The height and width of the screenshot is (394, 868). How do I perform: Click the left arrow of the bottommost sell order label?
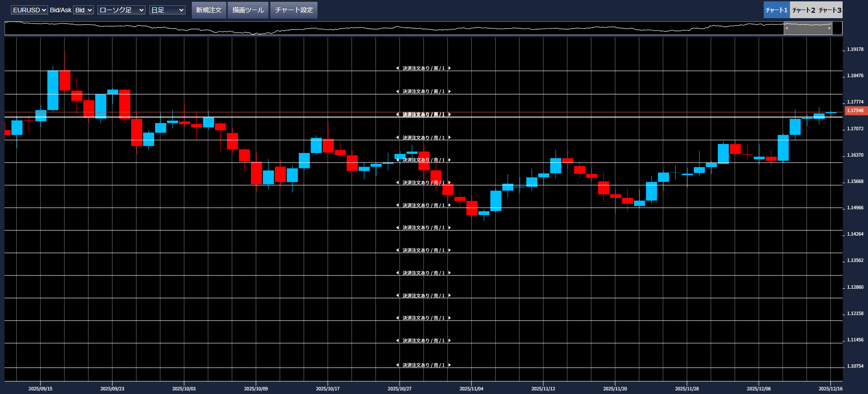(398, 365)
